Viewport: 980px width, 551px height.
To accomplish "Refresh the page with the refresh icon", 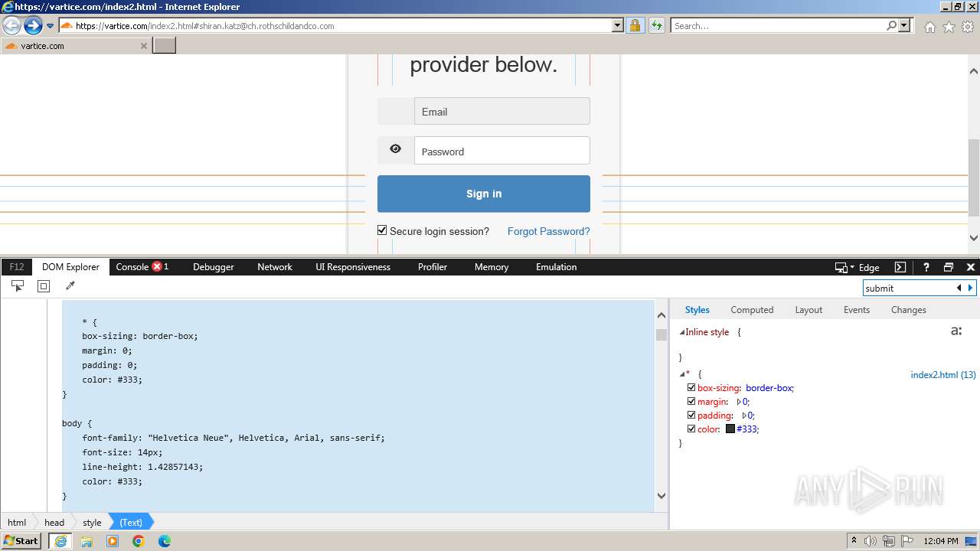I will coord(656,25).
